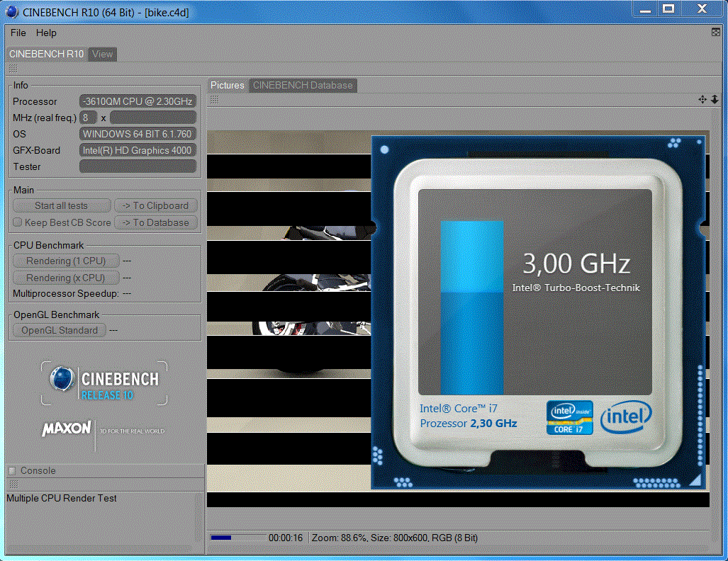
Task: Switch to the CINEBENCH R10 tab
Action: [46, 55]
